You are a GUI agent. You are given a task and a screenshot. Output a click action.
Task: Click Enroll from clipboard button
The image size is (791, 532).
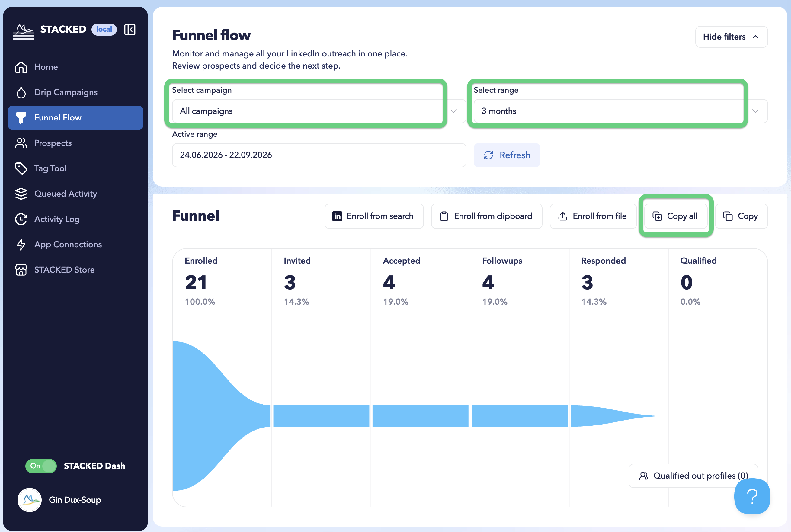click(x=486, y=216)
